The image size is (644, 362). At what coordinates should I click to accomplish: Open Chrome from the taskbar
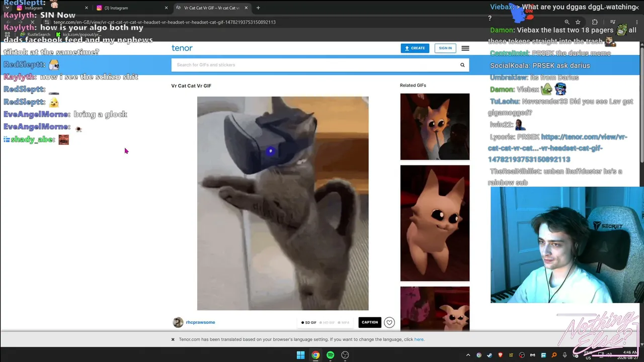[x=315, y=355]
